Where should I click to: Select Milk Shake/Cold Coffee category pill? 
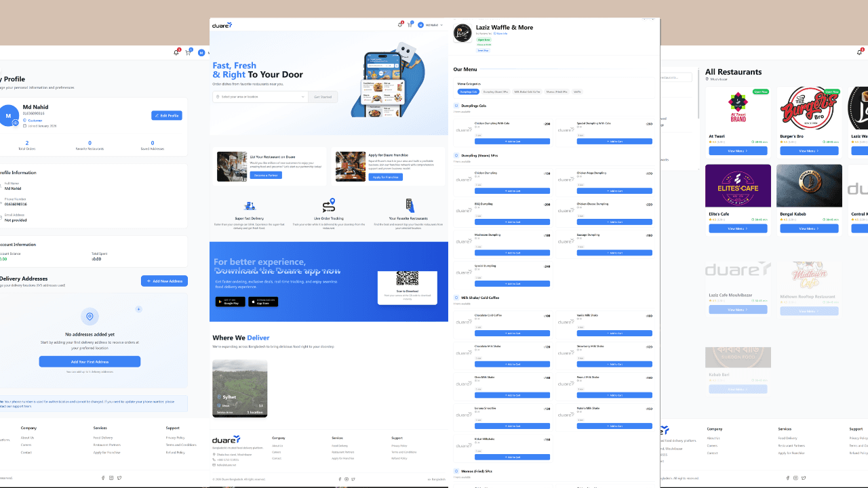[527, 91]
